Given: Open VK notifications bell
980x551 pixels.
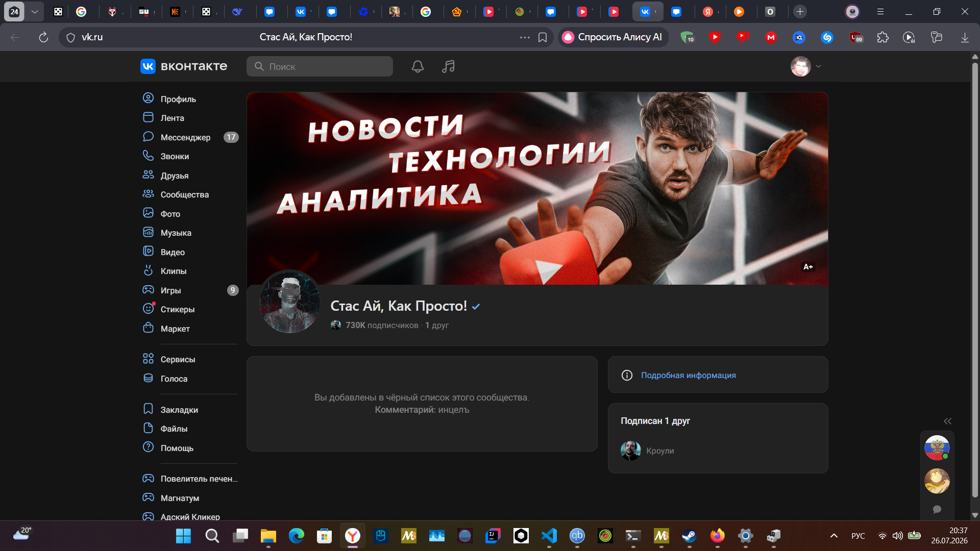Looking at the screenshot, I should [x=418, y=66].
